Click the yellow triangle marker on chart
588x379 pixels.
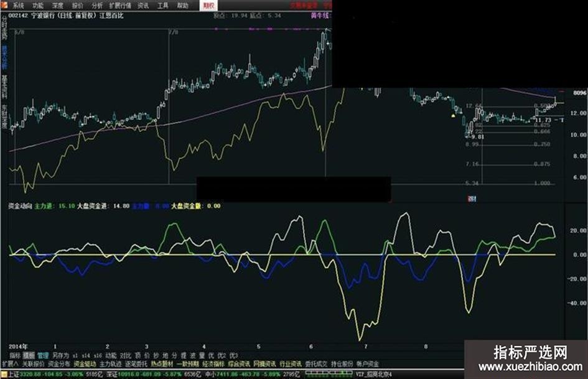click(x=453, y=116)
